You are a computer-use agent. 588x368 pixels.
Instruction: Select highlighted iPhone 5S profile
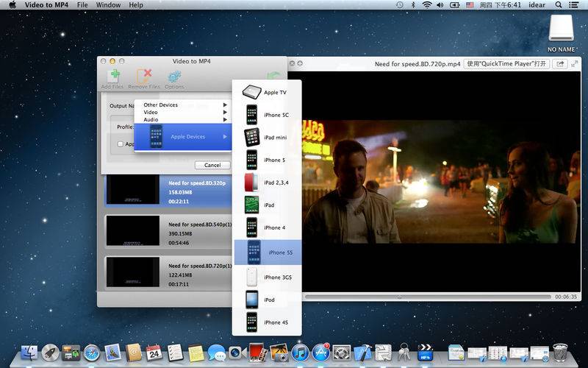[x=268, y=252]
